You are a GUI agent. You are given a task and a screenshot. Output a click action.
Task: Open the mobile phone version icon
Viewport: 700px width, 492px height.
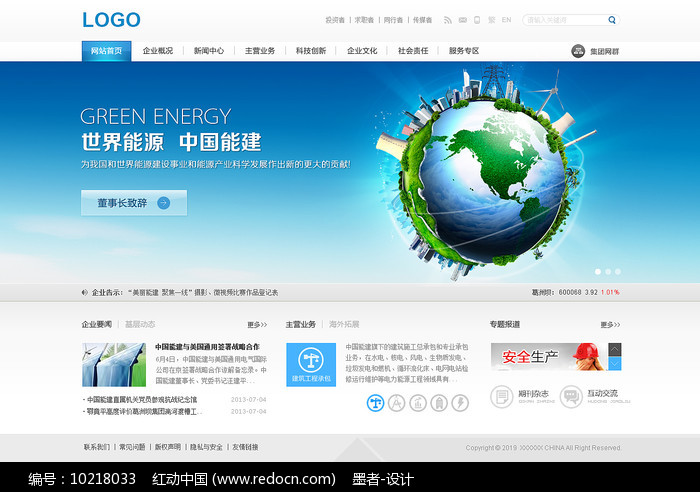click(x=477, y=20)
